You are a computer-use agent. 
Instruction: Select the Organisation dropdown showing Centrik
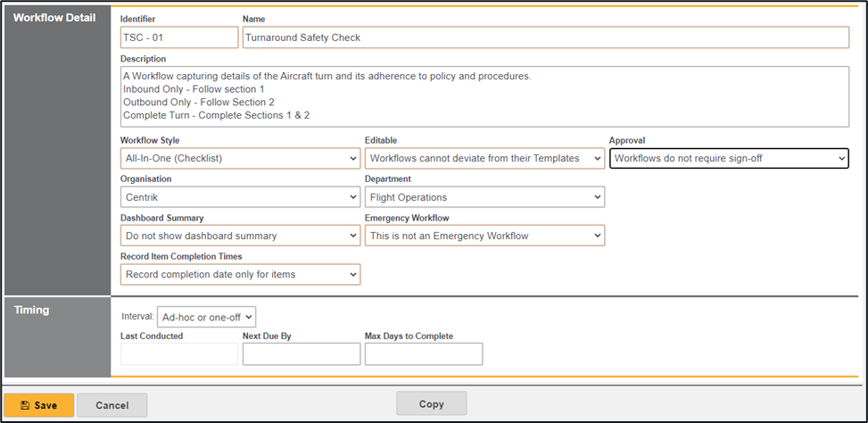point(240,197)
